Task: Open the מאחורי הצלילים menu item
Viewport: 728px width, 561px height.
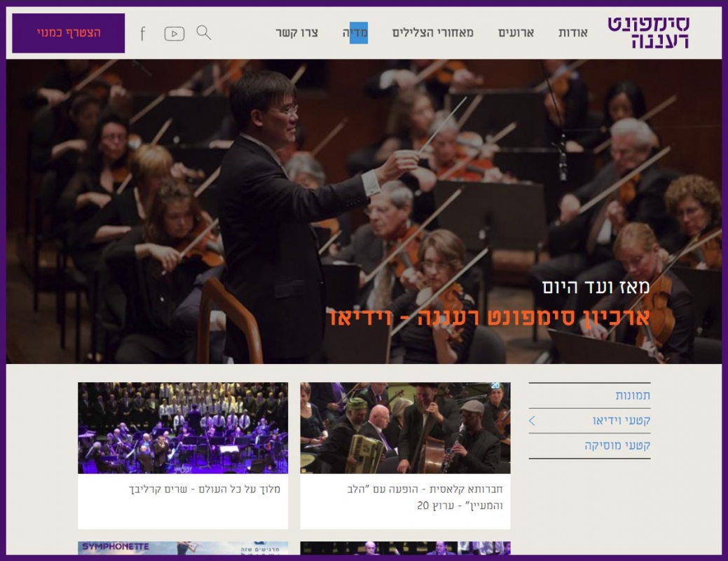Action: click(x=433, y=33)
